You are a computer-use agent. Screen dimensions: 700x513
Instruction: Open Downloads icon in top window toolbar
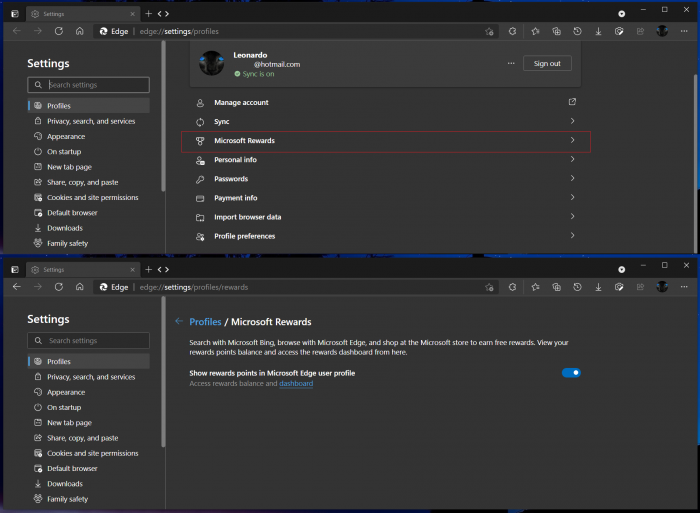(x=598, y=31)
